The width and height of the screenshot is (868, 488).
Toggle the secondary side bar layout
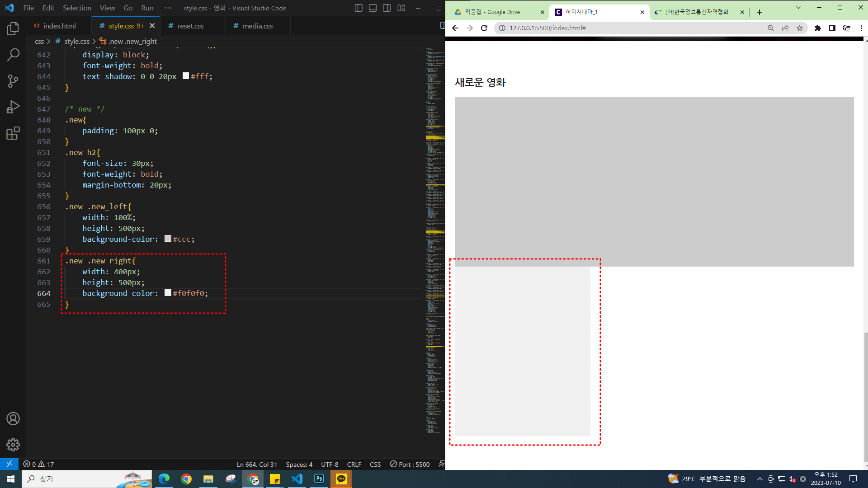coord(387,8)
